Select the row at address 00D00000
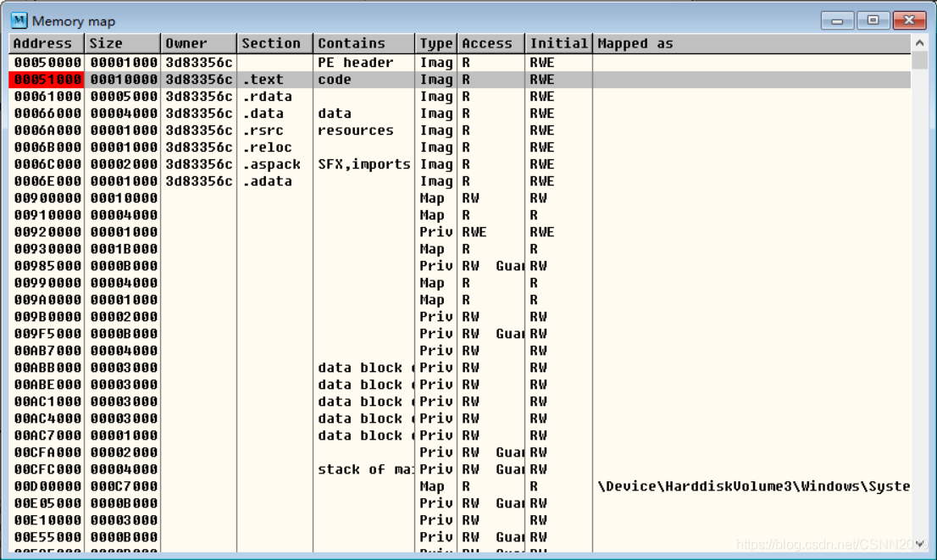The width and height of the screenshot is (937, 560). coord(459,486)
